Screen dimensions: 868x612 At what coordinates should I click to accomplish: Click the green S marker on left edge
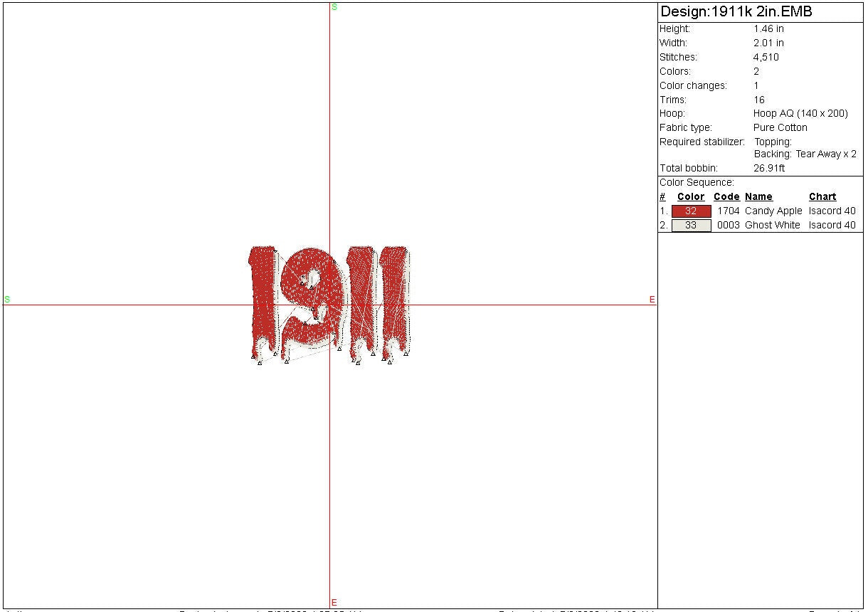(x=7, y=300)
